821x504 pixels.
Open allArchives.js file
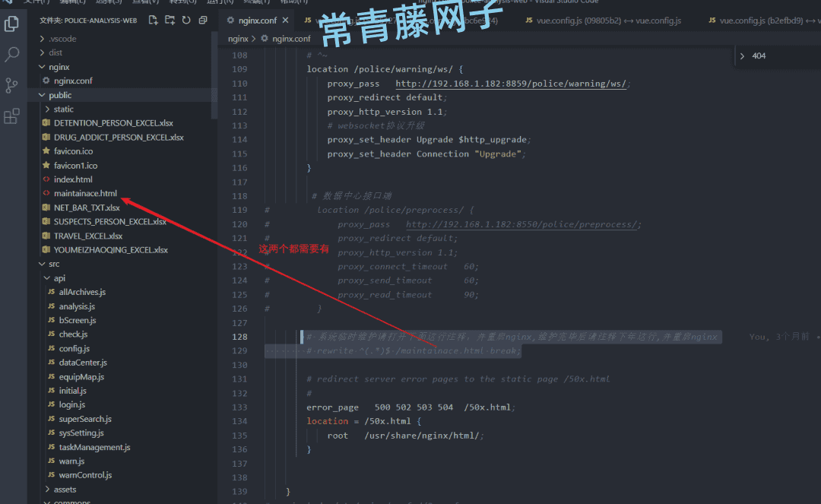(81, 292)
